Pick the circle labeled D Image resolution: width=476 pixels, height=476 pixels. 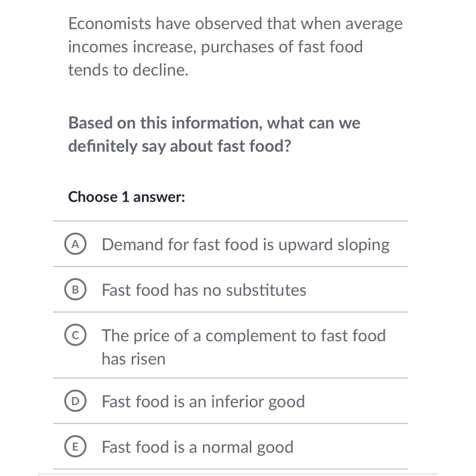(75, 401)
